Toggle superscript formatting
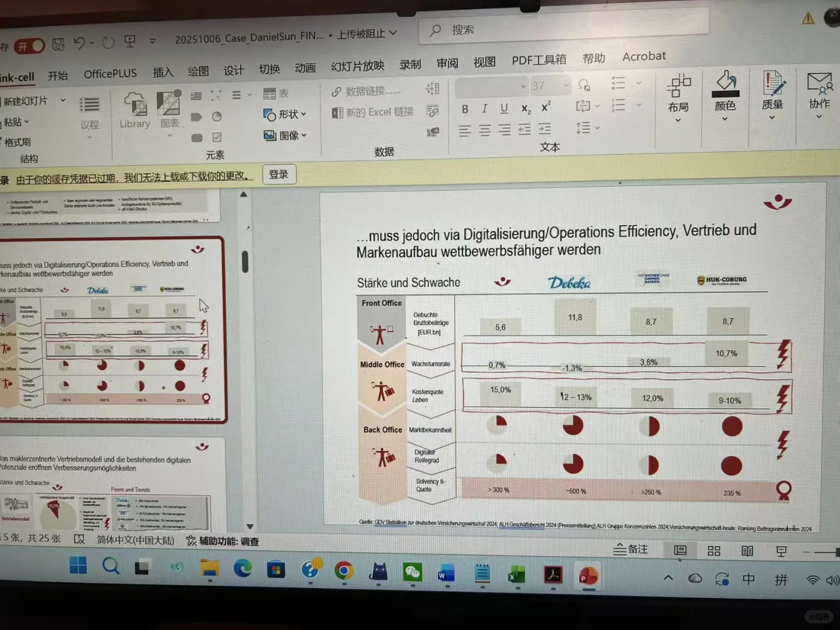Image resolution: width=840 pixels, height=630 pixels. coord(546,107)
